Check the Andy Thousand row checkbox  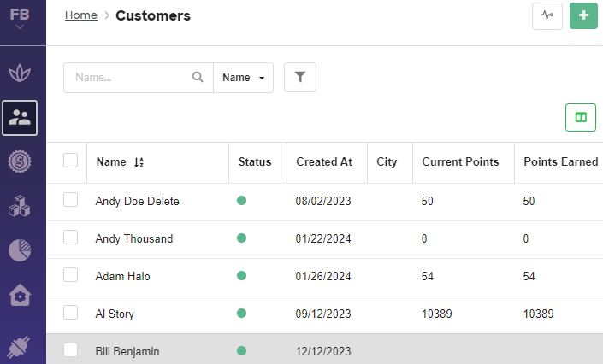click(x=70, y=238)
